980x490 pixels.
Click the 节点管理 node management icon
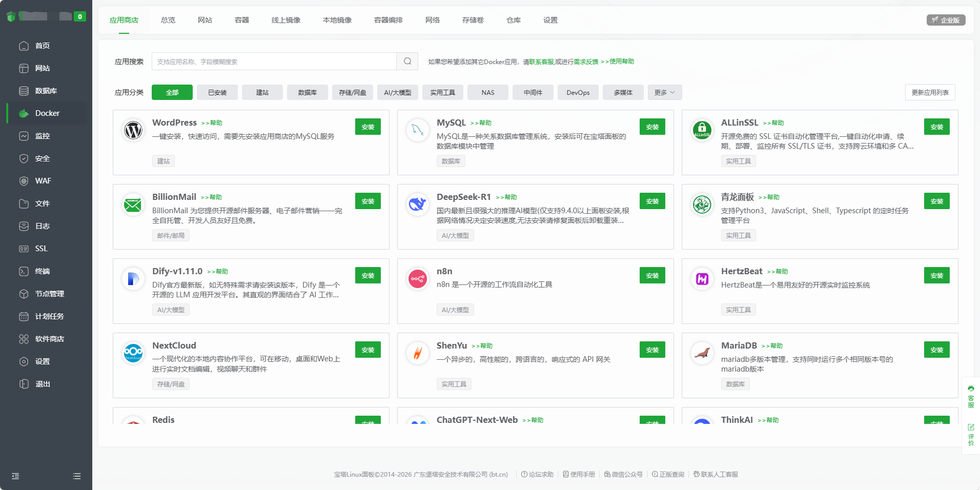[x=24, y=294]
